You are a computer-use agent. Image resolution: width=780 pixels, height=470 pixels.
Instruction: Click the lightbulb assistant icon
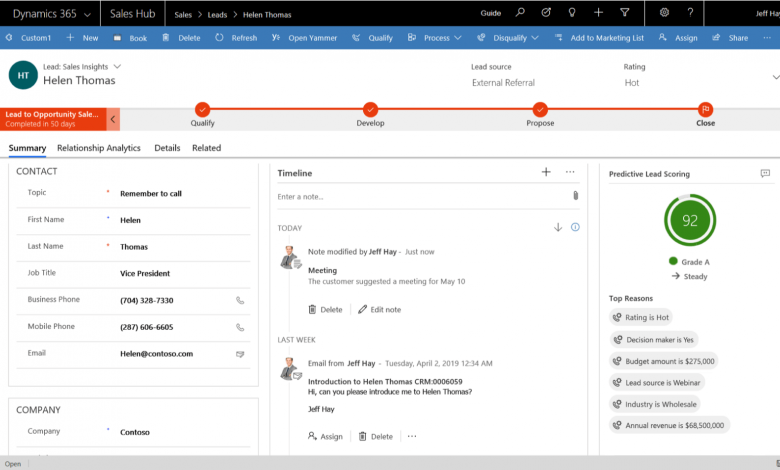tap(572, 12)
